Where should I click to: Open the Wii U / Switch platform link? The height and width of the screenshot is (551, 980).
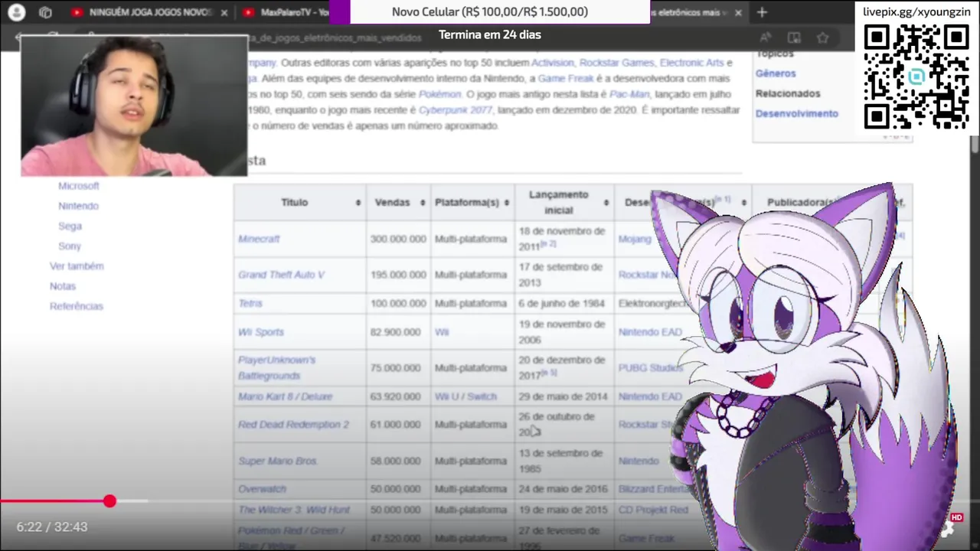[465, 396]
